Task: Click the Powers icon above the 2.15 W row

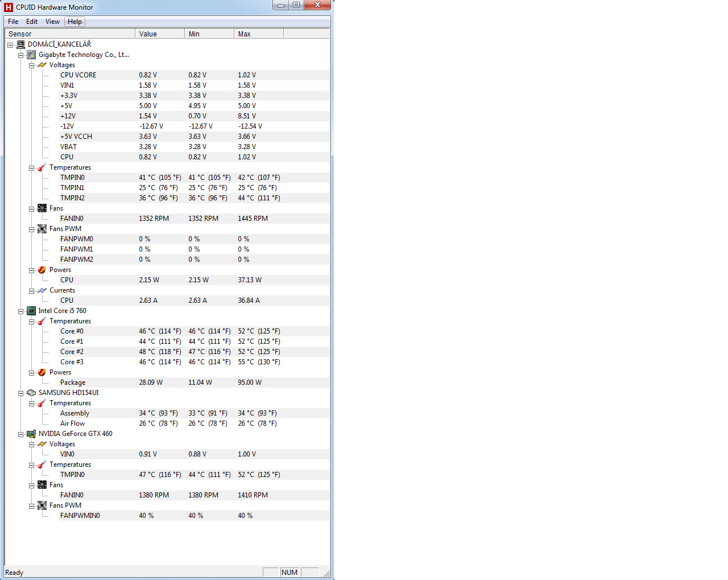Action: (x=42, y=270)
